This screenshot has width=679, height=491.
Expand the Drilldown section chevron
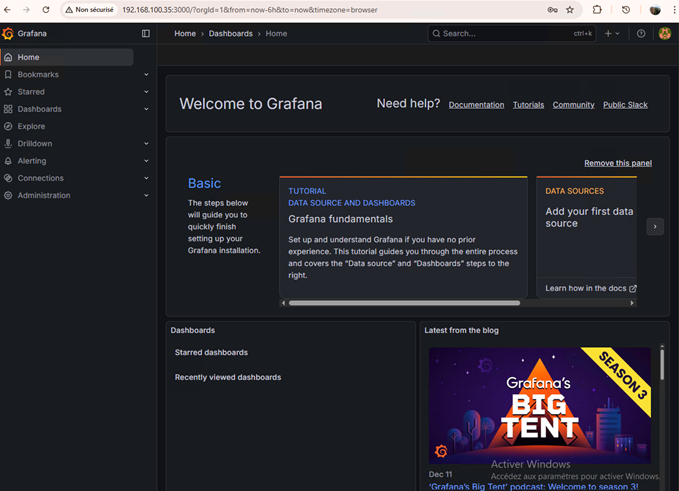click(146, 144)
